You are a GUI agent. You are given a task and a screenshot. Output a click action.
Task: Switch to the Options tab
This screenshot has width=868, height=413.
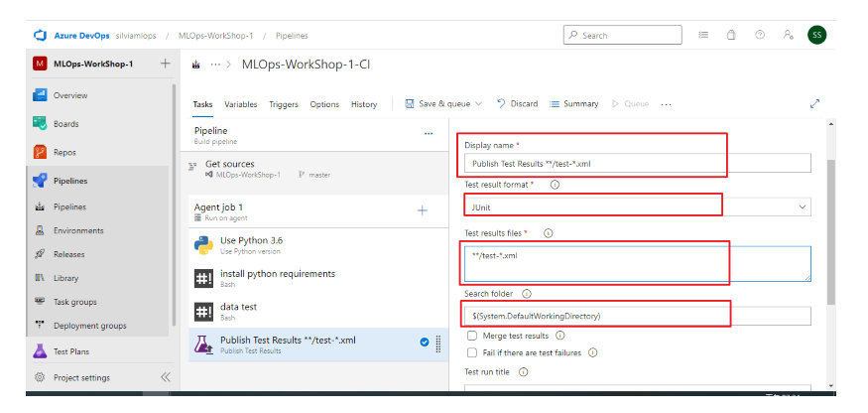[x=324, y=104]
